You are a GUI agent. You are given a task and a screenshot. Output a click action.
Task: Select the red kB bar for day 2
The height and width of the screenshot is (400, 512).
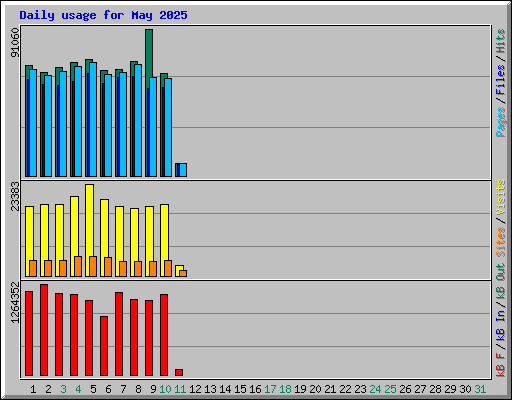[x=44, y=330]
